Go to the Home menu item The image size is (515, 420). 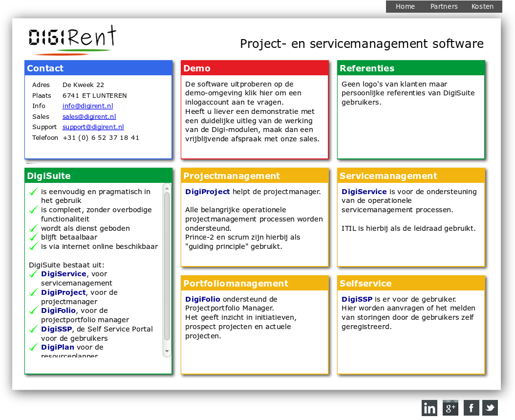405,6
